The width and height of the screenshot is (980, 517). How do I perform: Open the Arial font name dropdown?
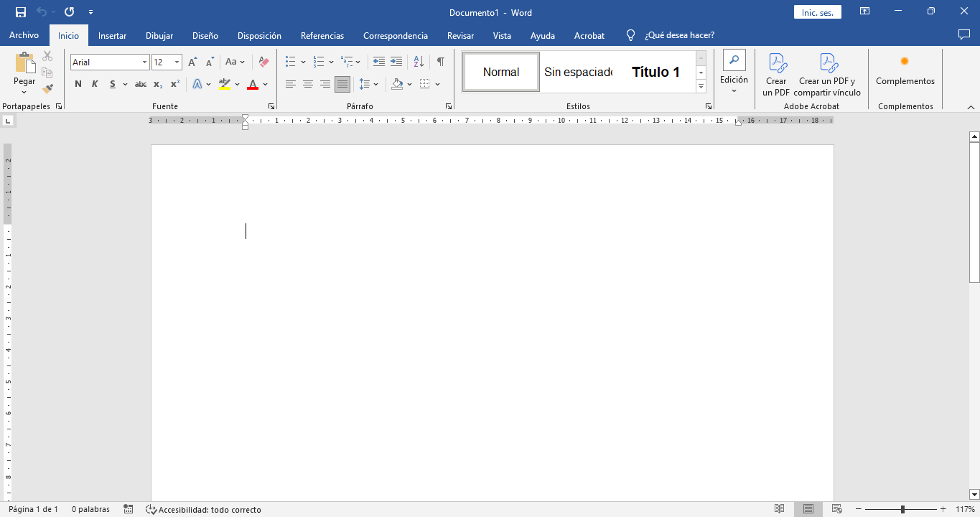pos(144,62)
